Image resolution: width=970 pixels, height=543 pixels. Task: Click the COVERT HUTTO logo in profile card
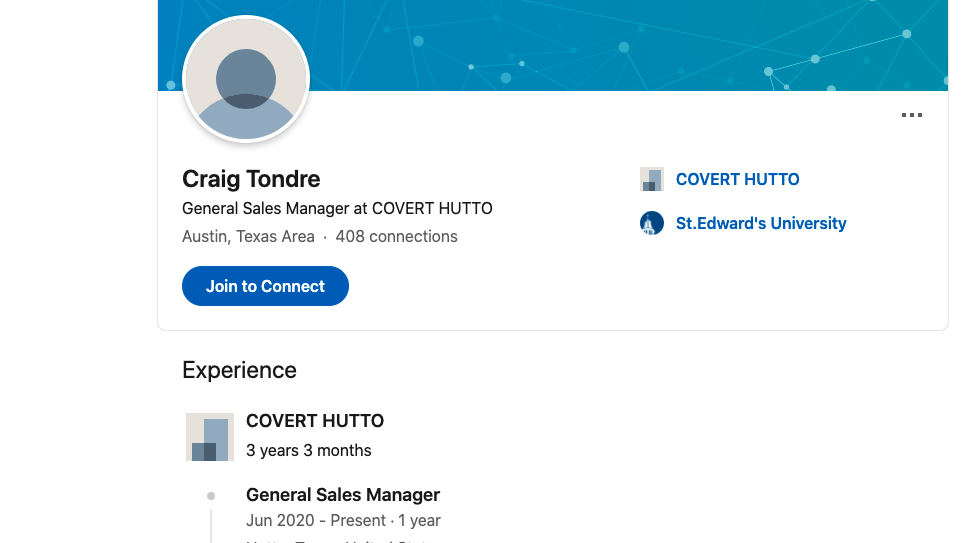pos(652,180)
